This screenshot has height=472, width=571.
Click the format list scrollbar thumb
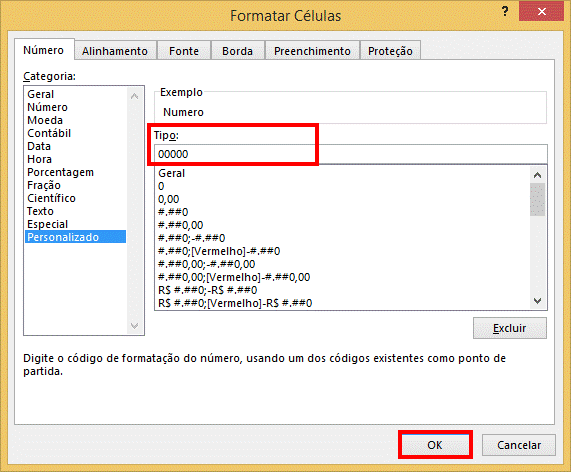tap(537, 200)
